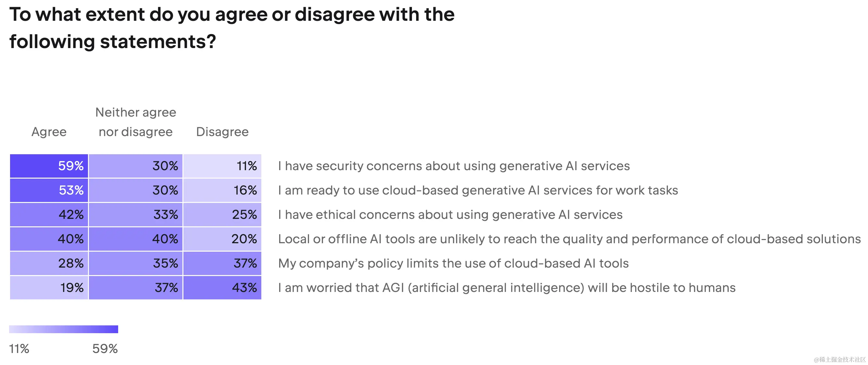This screenshot has width=868, height=365.
Task: Click the 20% Disagree heatmap cell
Action: tap(222, 239)
